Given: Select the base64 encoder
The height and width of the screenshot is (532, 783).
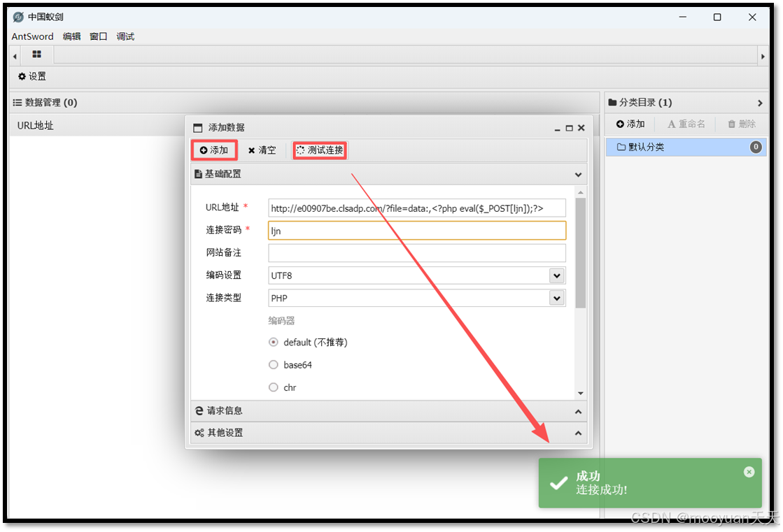Looking at the screenshot, I should [273, 365].
